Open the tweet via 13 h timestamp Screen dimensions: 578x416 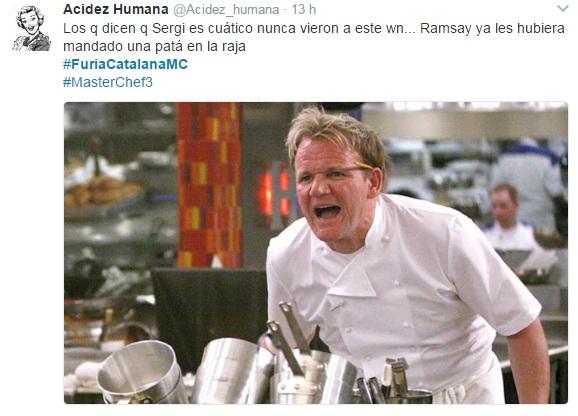(x=304, y=10)
